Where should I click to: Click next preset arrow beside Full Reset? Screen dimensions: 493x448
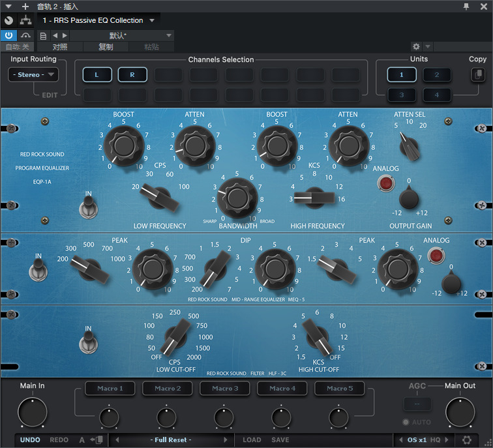pyautogui.click(x=225, y=440)
